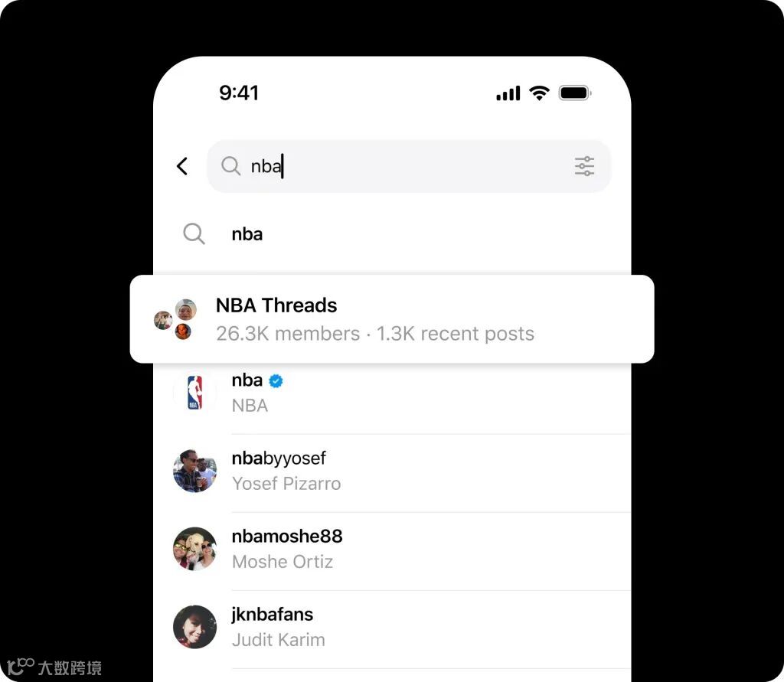Image resolution: width=784 pixels, height=682 pixels.
Task: Tap the Wi-Fi status icon
Action: click(539, 93)
